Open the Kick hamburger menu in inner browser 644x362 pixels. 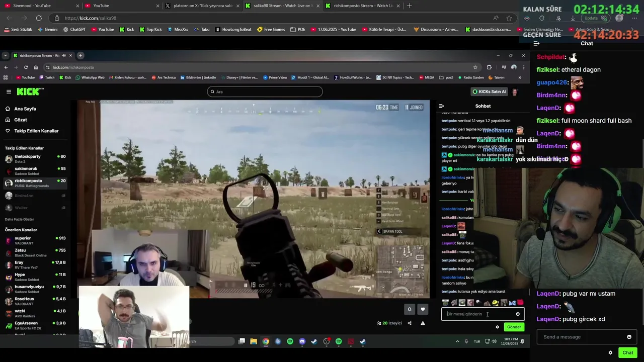(x=9, y=92)
